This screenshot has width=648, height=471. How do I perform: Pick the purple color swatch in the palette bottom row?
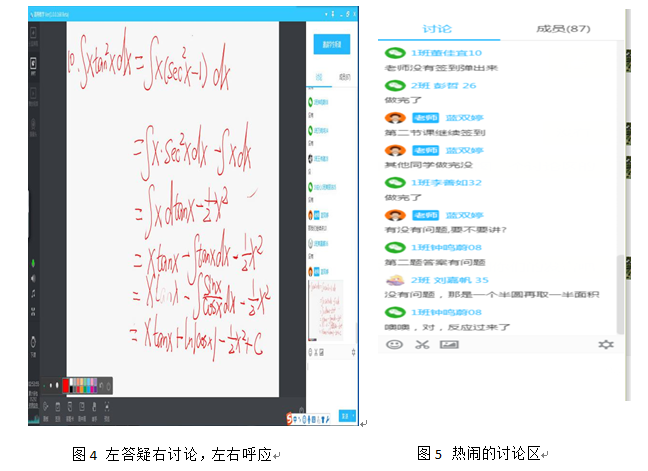click(95, 389)
